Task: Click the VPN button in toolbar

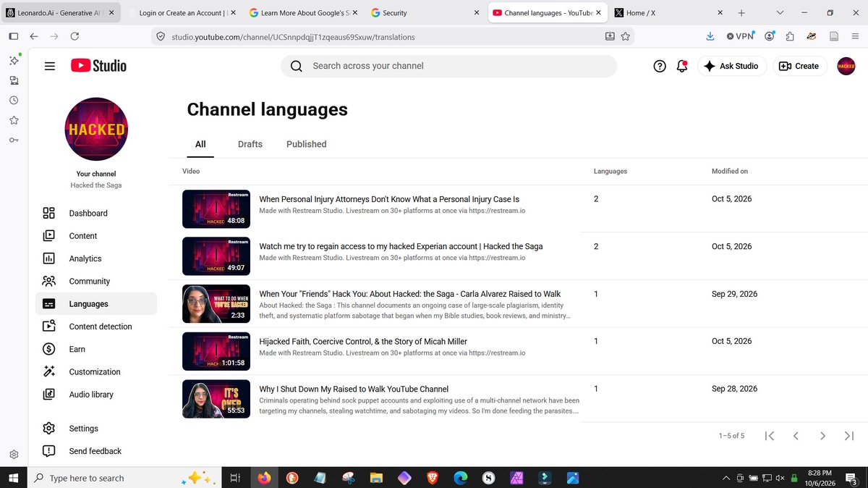Action: click(740, 36)
